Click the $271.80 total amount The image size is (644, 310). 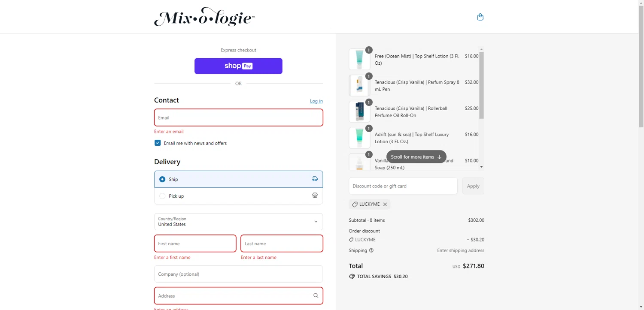tap(474, 266)
